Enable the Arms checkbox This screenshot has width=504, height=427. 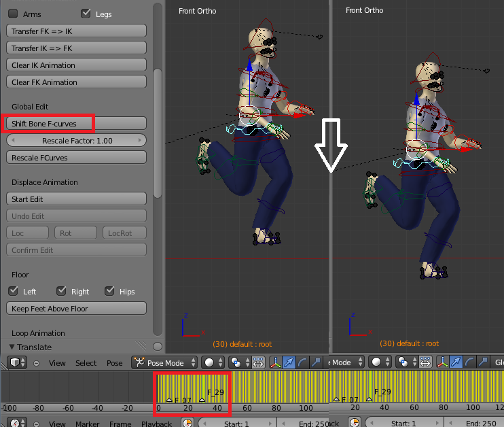pos(13,14)
